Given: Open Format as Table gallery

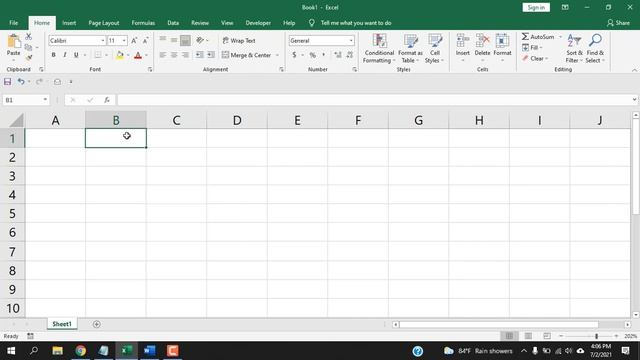Looking at the screenshot, I should 410,49.
